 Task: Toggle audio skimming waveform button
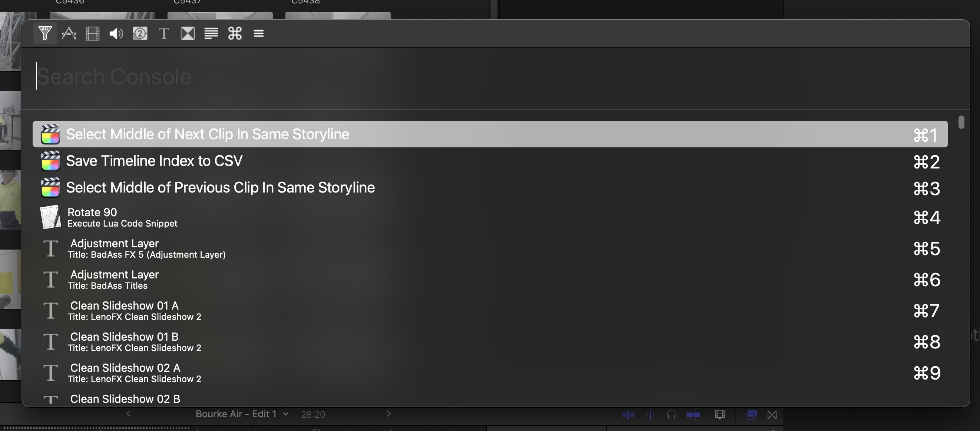650,415
